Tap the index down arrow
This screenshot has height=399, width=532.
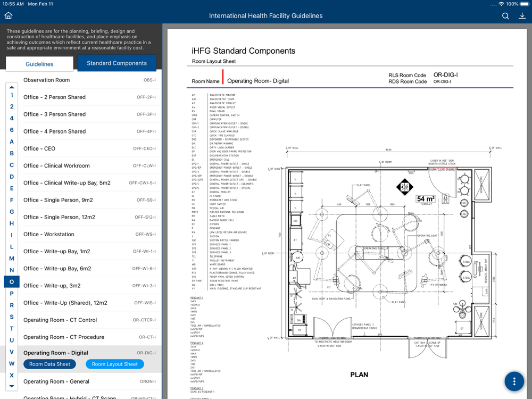pos(12,386)
